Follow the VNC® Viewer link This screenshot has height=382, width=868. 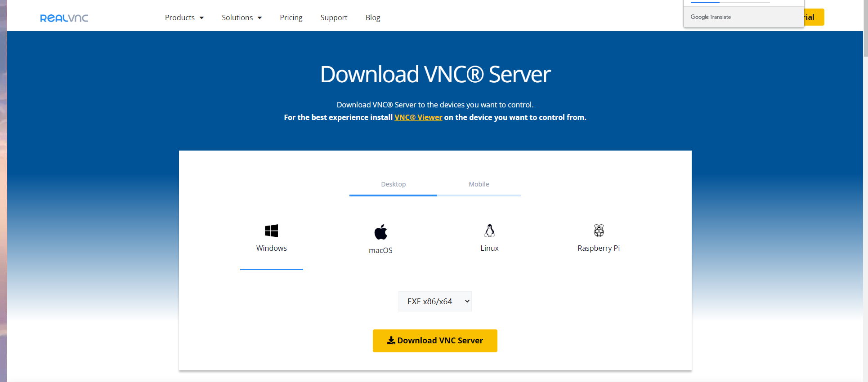[418, 117]
